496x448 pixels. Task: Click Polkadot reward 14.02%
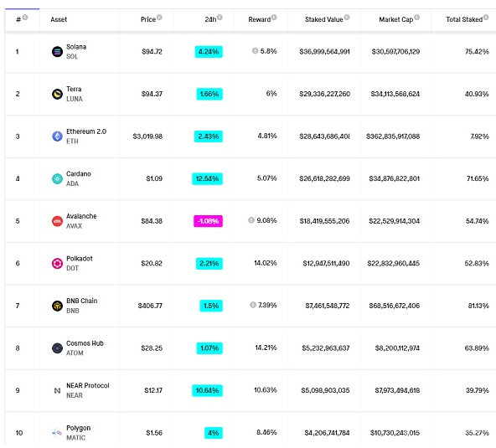[266, 263]
